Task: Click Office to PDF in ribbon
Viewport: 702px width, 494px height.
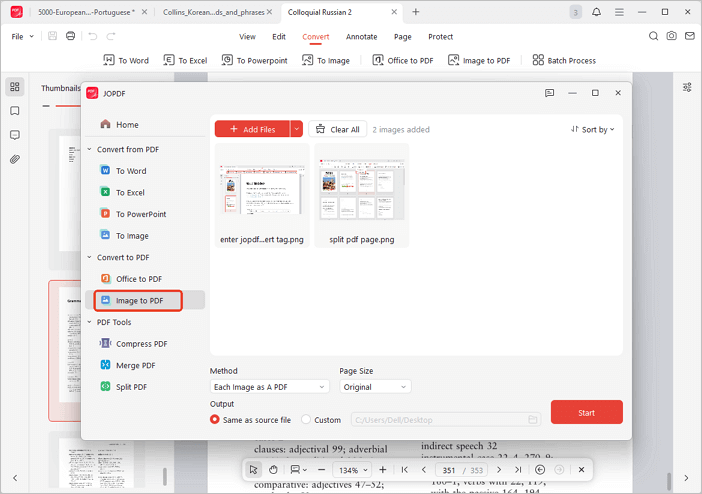Action: coord(403,60)
